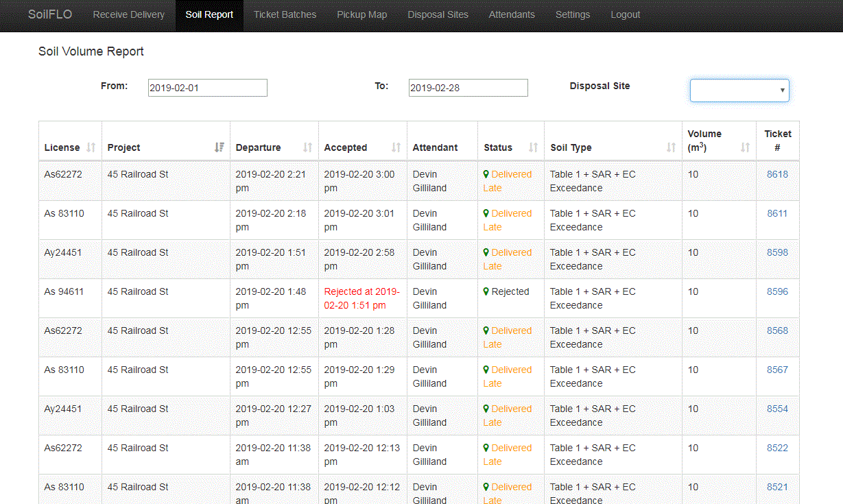The width and height of the screenshot is (843, 504).
Task: Open the Attendants page
Action: coord(512,14)
